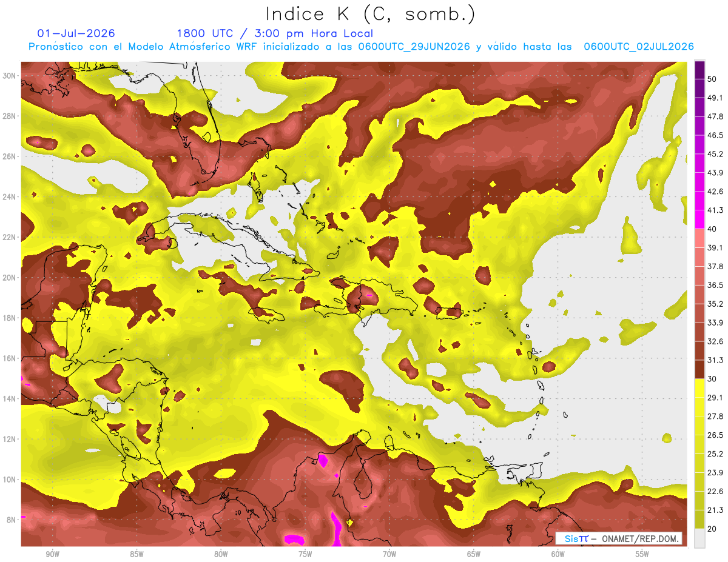The width and height of the screenshot is (728, 562).
Task: Click the colorbar value 23.9
Action: 715,472
